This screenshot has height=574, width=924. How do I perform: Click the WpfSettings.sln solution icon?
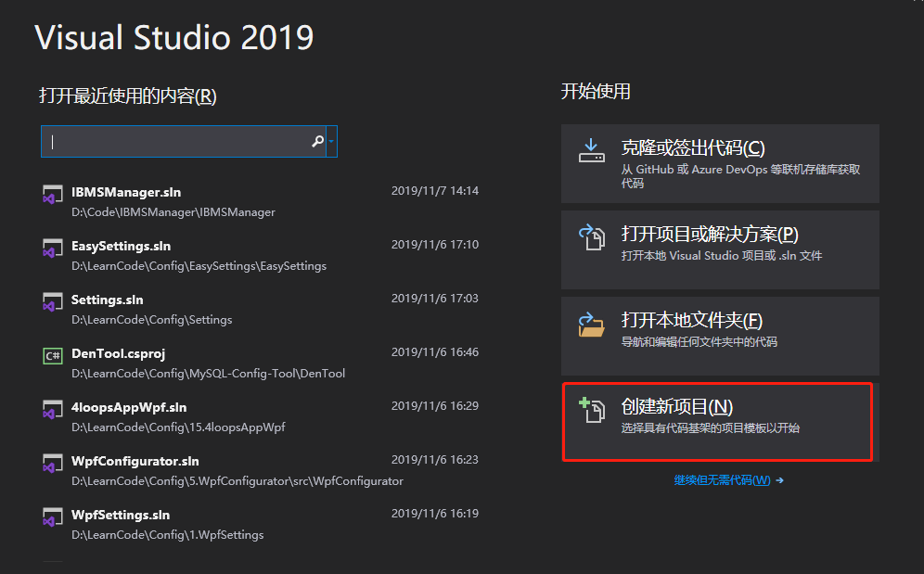click(53, 517)
